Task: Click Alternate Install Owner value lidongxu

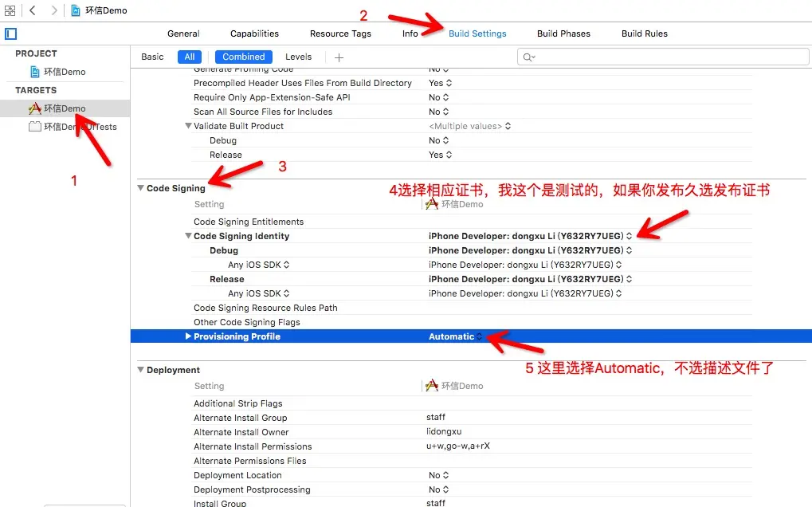Action: (444, 431)
